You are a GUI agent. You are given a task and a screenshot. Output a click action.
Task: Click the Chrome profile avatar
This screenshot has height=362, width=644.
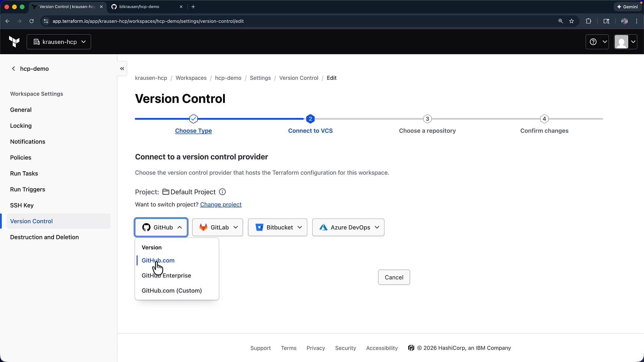[624, 21]
